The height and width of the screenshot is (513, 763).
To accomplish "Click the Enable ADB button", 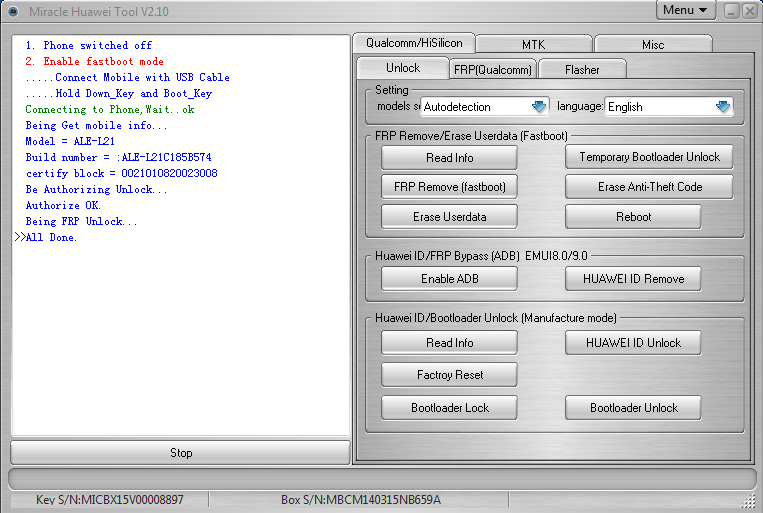I will coord(449,279).
